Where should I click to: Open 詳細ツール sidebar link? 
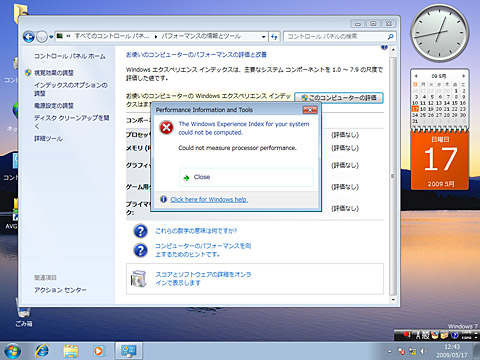click(48, 138)
